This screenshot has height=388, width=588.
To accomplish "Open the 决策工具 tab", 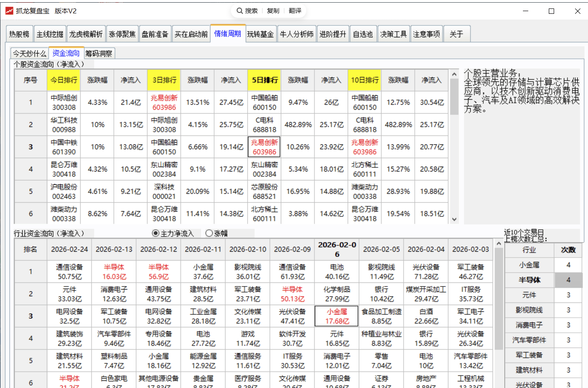I will click(x=394, y=34).
